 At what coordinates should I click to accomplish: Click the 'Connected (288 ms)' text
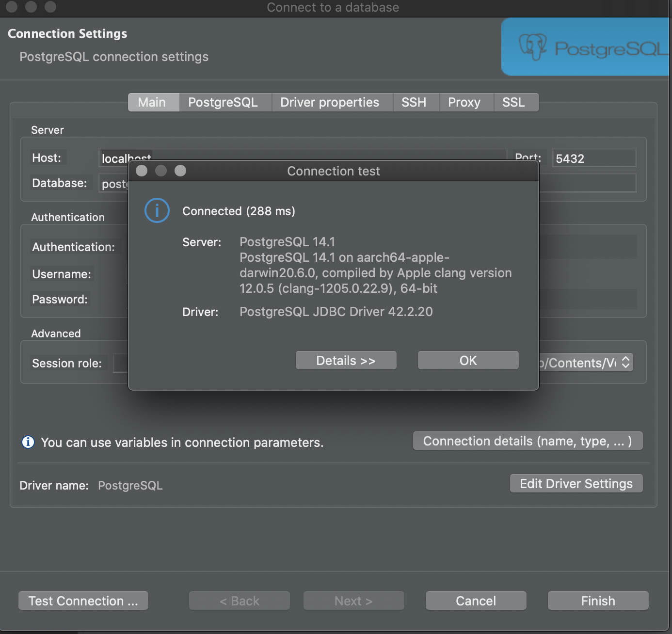pyautogui.click(x=239, y=211)
